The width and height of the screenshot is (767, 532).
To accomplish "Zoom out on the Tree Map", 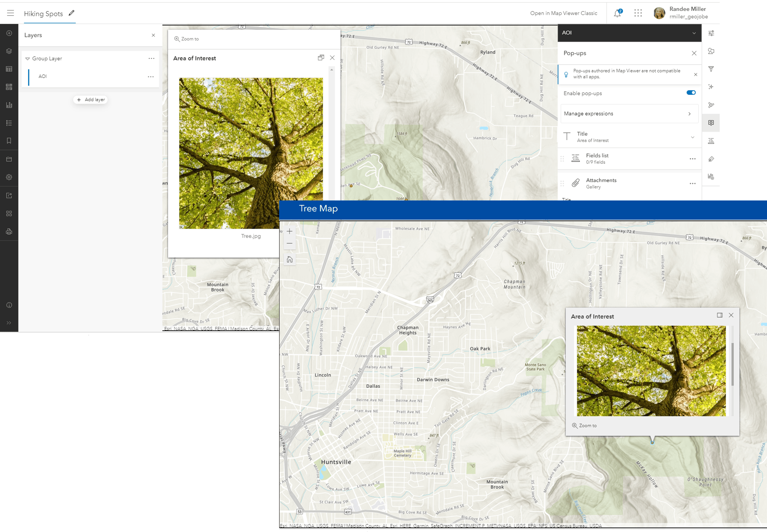I will 290,243.
